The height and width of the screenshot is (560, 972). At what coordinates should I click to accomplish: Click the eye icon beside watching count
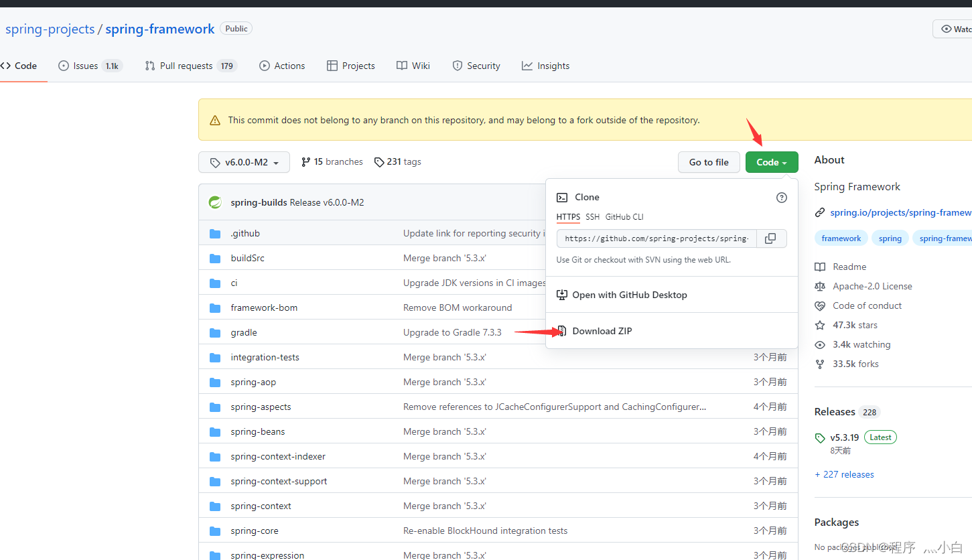coord(820,344)
